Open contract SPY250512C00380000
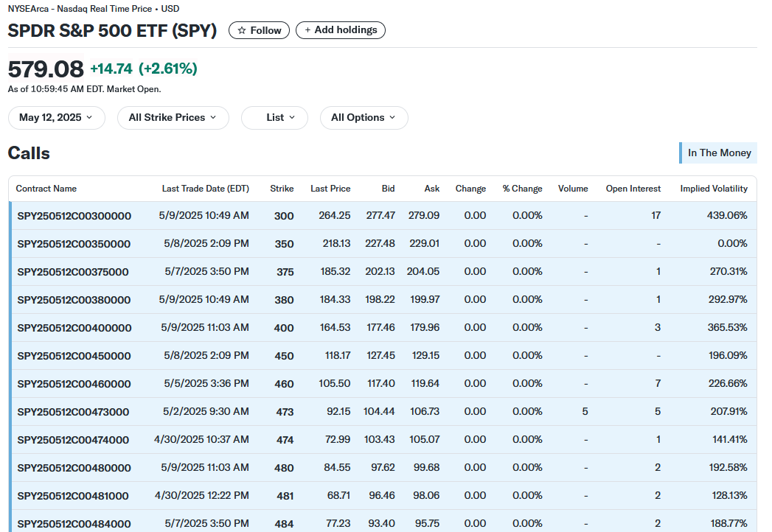This screenshot has height=532, width=772. click(x=74, y=300)
